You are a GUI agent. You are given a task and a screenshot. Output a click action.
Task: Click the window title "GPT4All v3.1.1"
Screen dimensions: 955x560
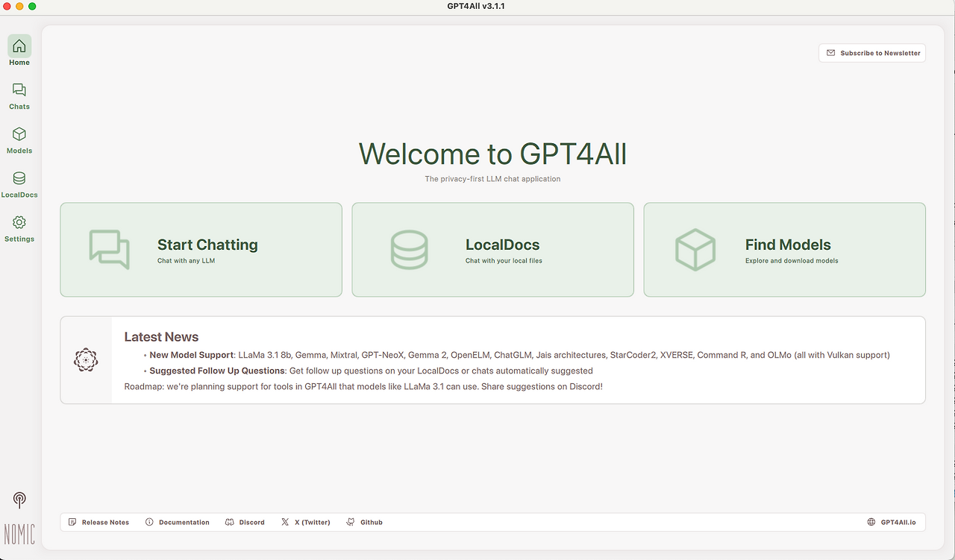pyautogui.click(x=477, y=6)
